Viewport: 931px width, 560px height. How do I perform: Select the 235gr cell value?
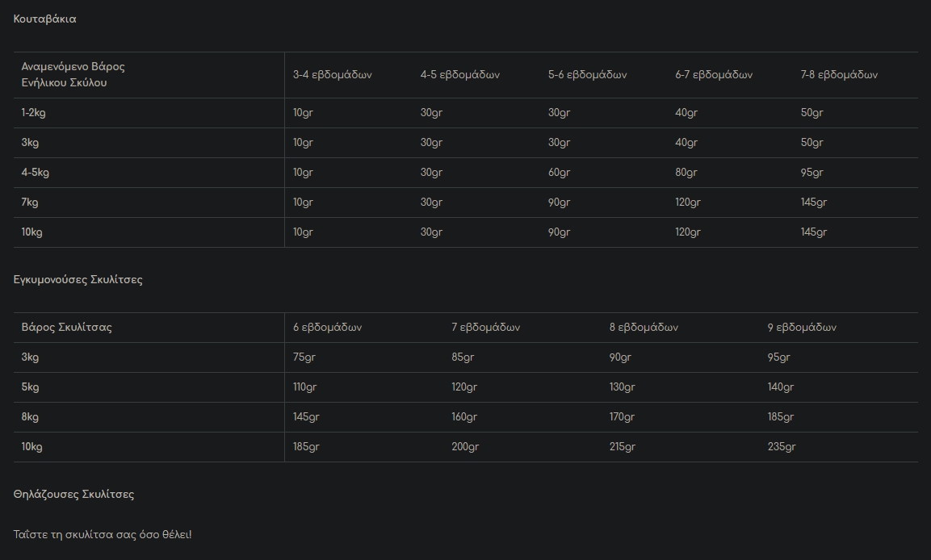tap(782, 447)
